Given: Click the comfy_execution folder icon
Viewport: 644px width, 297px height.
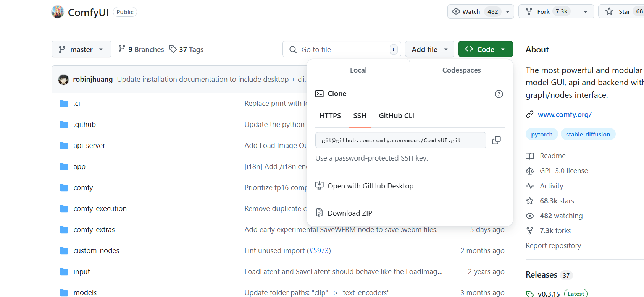Looking at the screenshot, I should point(64,209).
